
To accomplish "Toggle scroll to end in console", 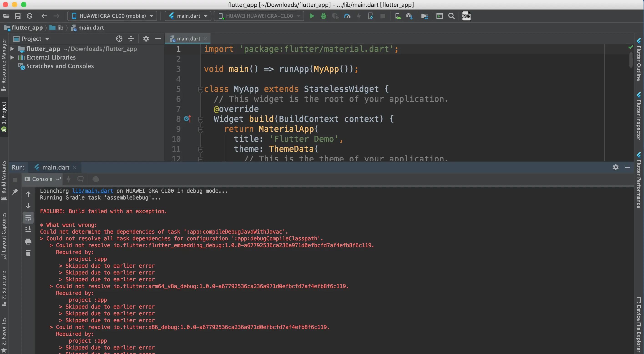I will coord(28,229).
